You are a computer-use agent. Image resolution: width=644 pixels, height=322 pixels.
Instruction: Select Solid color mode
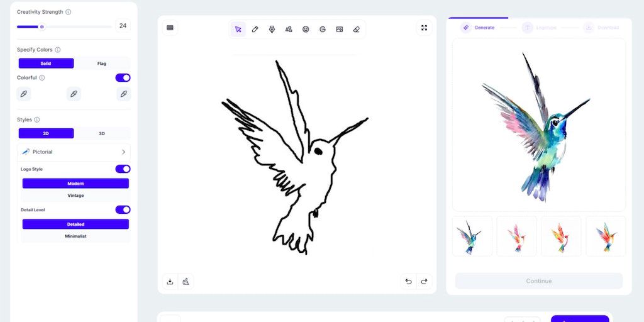46,64
